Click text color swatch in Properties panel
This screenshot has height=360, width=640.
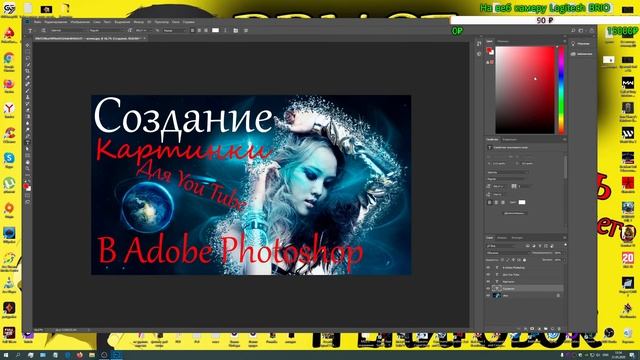(x=522, y=202)
